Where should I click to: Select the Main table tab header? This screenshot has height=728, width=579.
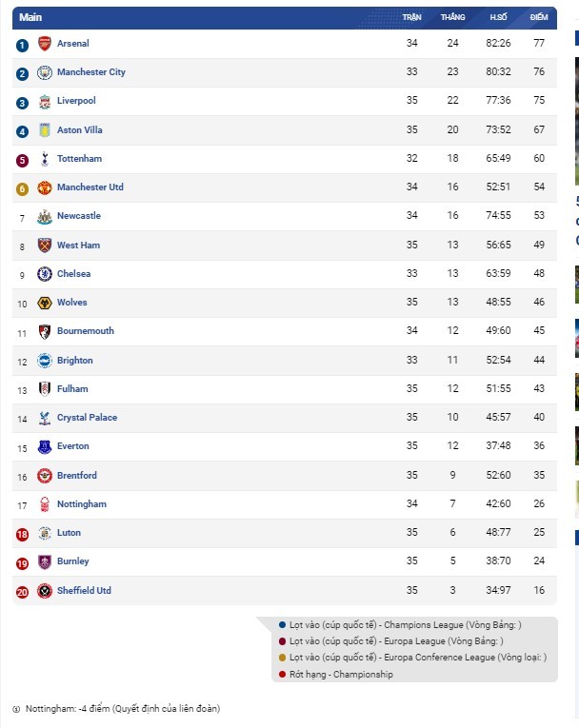point(30,17)
